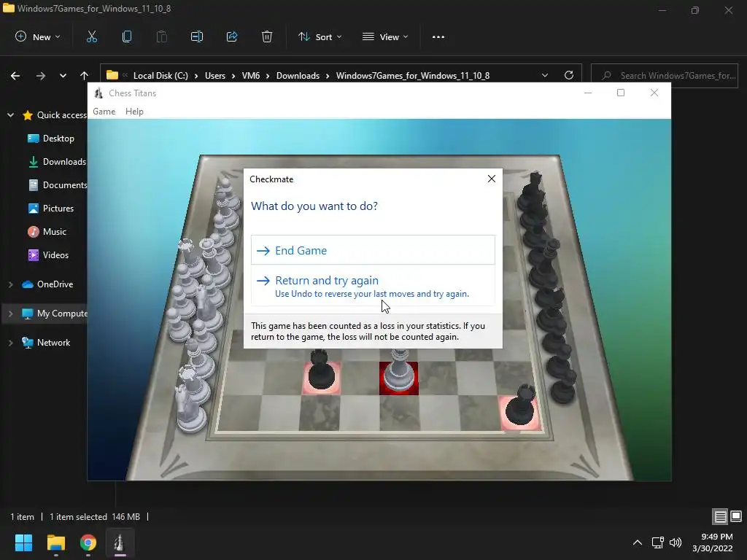Click the captured black rook highlighted in corner

click(520, 407)
